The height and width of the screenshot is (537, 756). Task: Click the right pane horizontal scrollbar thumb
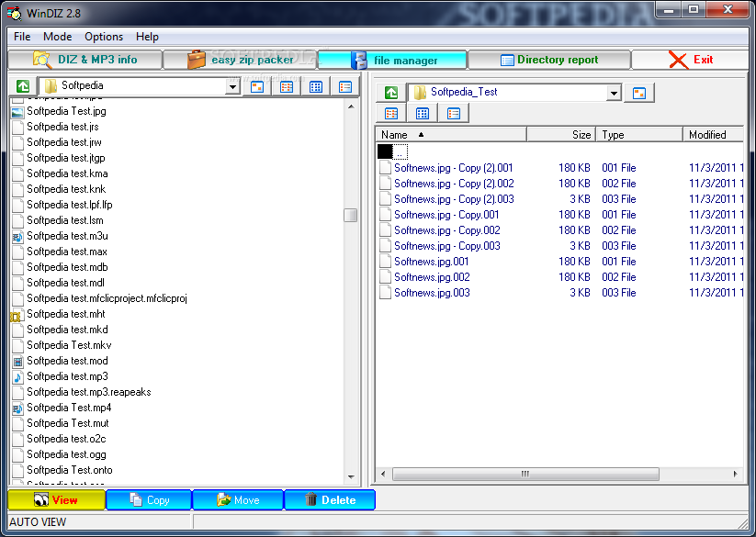525,474
